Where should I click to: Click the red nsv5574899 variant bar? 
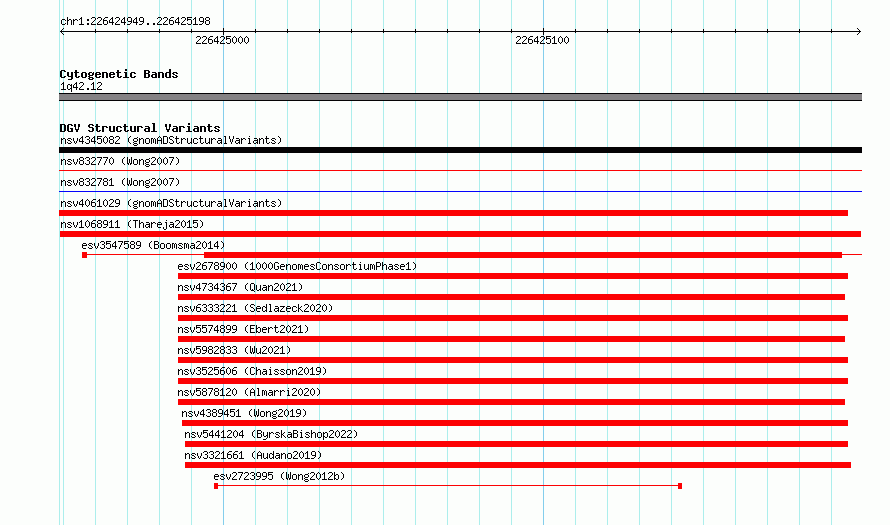[x=511, y=339]
